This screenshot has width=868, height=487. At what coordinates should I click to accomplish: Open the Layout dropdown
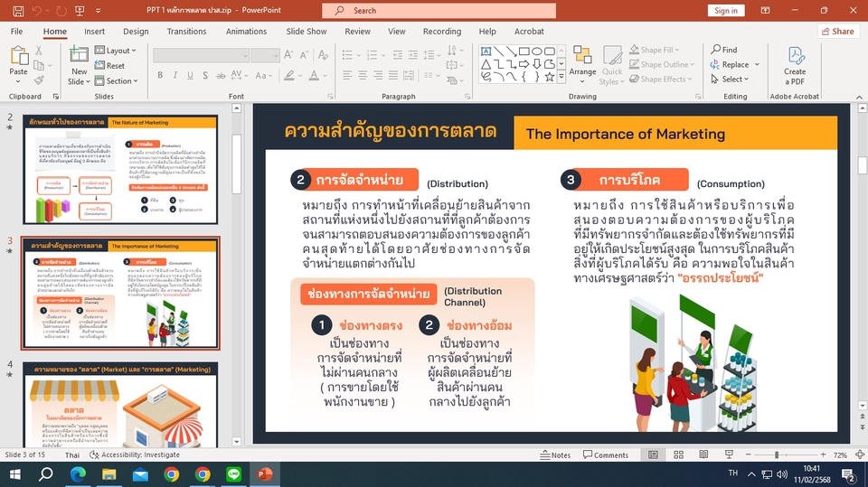[115, 51]
